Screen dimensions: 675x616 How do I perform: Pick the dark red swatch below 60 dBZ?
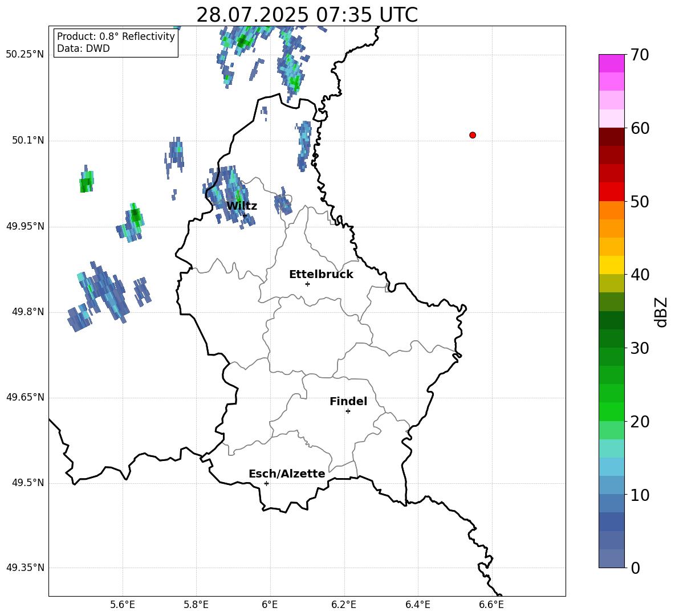tap(612, 137)
